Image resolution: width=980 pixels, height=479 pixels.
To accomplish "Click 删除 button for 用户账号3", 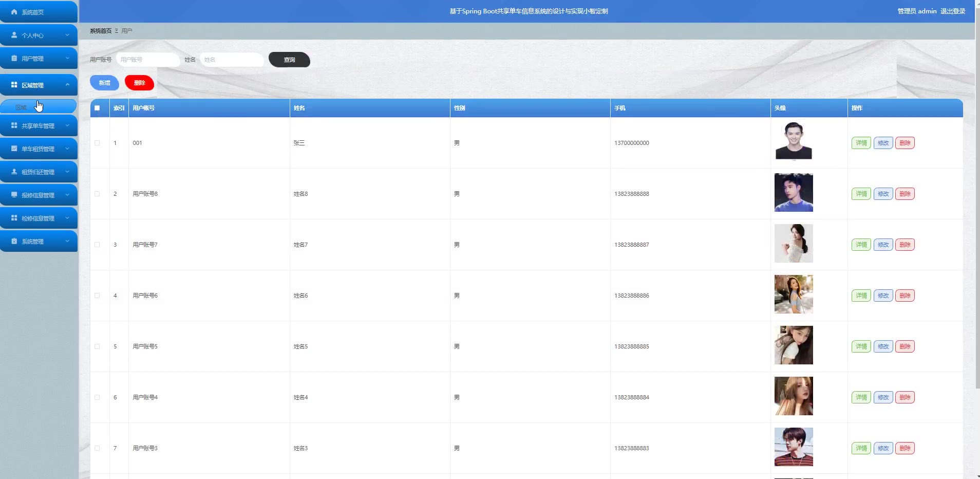I will [x=905, y=448].
